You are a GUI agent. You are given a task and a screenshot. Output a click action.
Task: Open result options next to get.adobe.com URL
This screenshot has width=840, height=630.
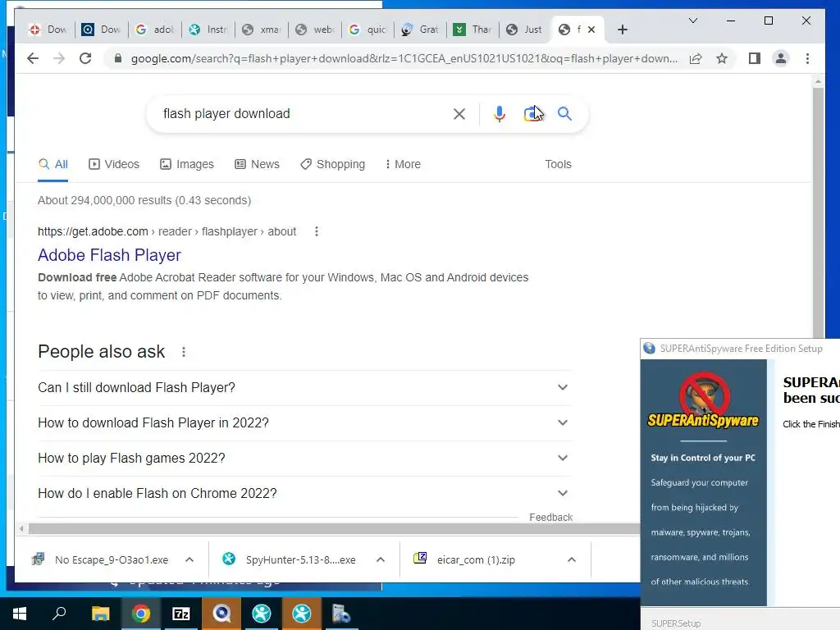coord(317,231)
